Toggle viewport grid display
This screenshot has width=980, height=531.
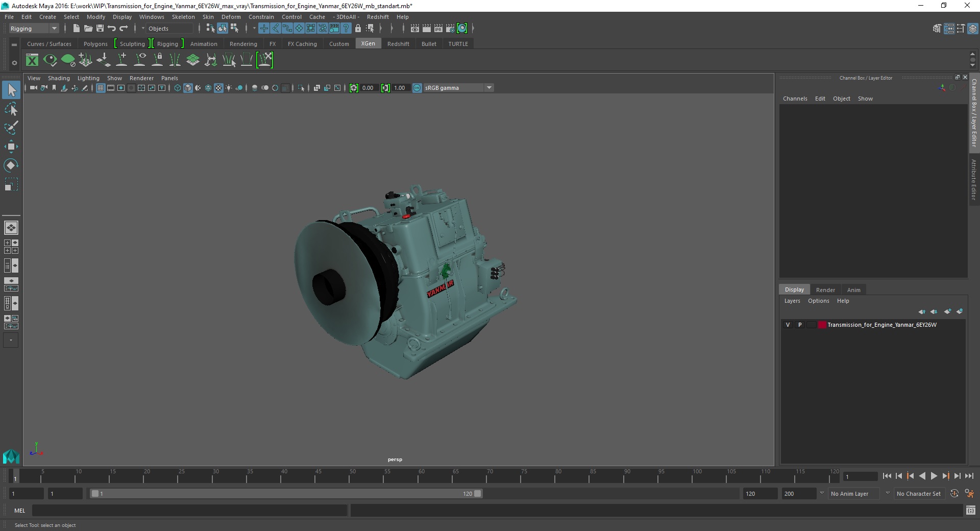(101, 88)
